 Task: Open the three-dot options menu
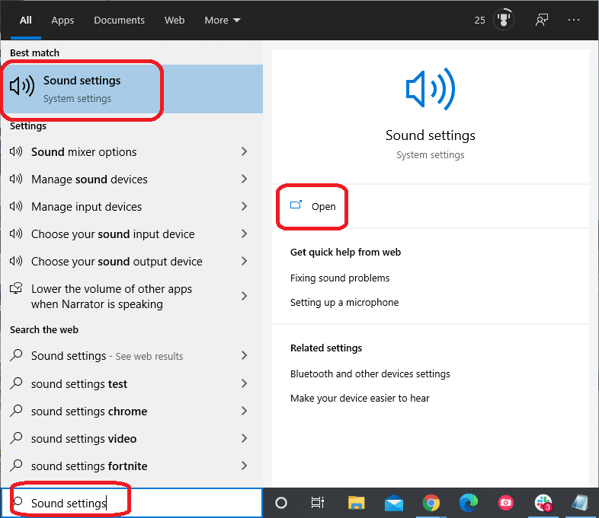coord(573,20)
